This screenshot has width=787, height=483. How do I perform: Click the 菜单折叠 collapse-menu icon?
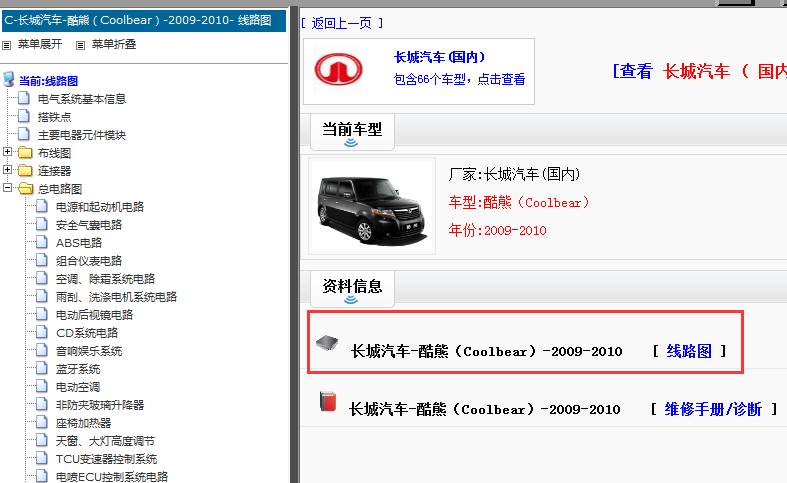[x=80, y=45]
